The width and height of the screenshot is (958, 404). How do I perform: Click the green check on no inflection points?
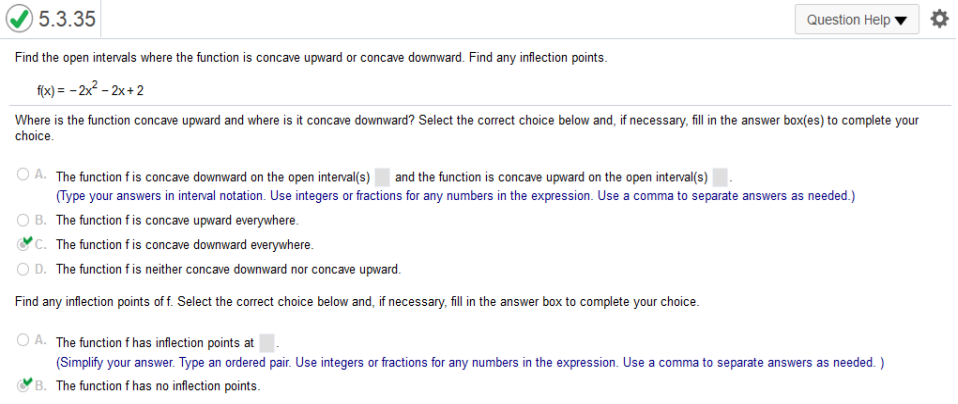pos(26,383)
